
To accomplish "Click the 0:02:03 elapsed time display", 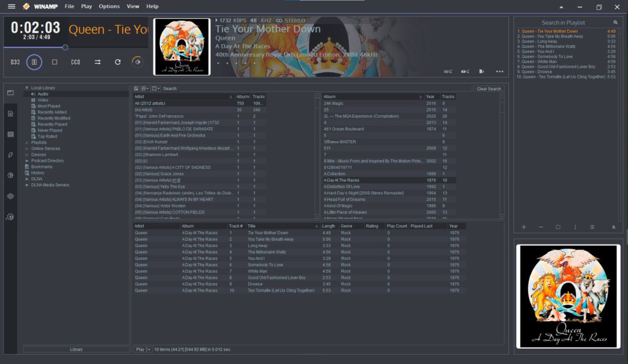I will coord(35,27).
